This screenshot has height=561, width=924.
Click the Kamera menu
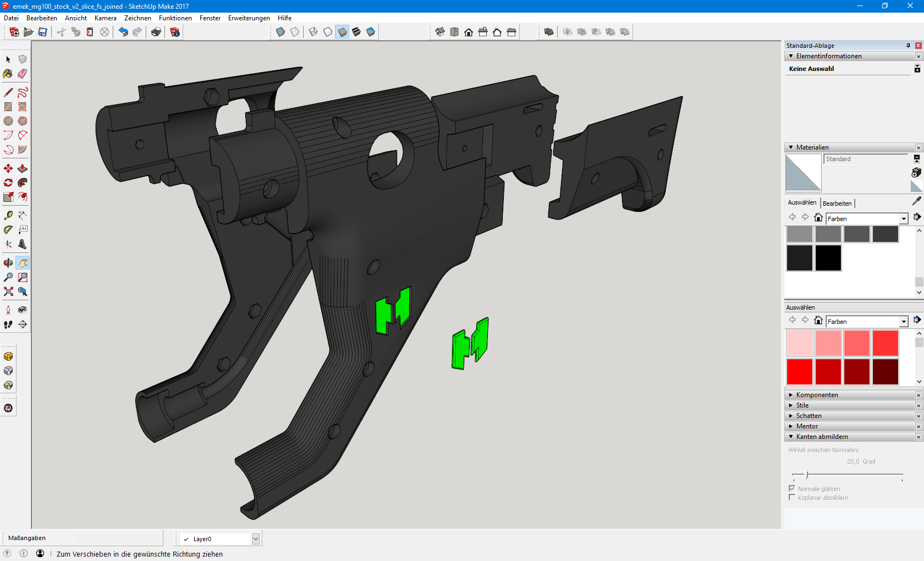[105, 18]
